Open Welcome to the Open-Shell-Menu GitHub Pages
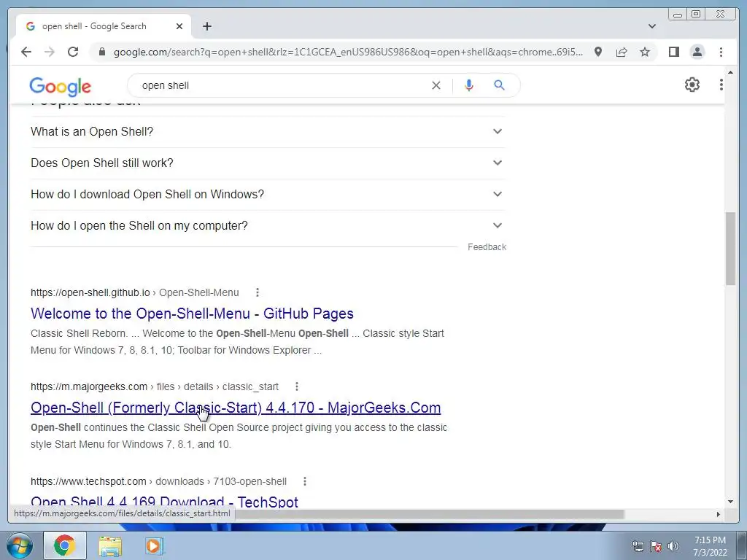Image resolution: width=747 pixels, height=560 pixels. tap(192, 314)
